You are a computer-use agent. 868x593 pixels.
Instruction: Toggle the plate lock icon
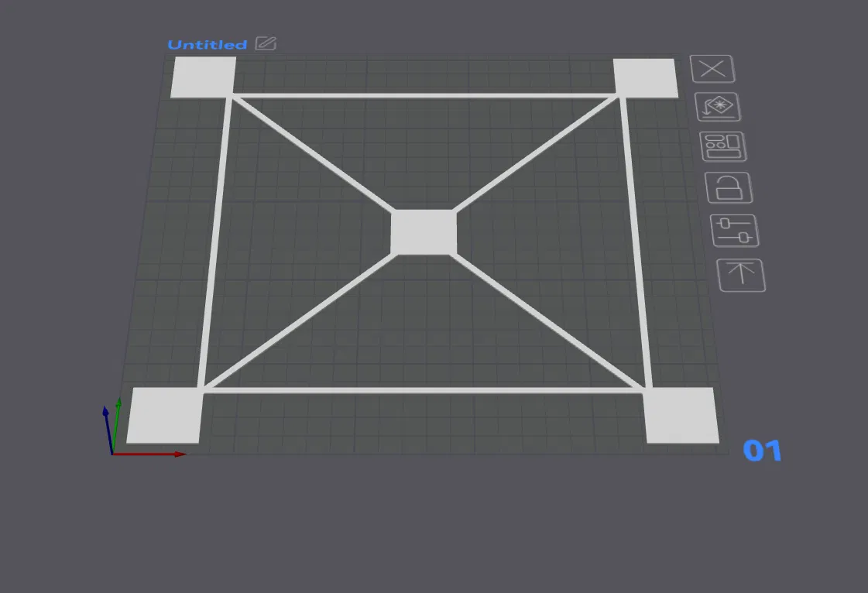pyautogui.click(x=729, y=187)
